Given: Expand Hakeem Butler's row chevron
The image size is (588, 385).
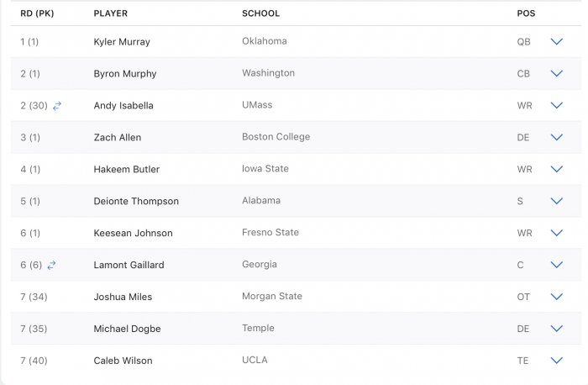Looking at the screenshot, I should (x=556, y=169).
